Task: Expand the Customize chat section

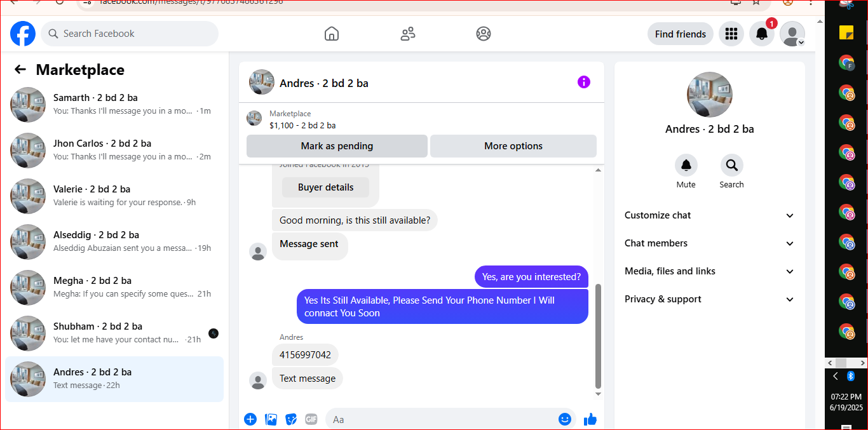Action: (x=709, y=215)
